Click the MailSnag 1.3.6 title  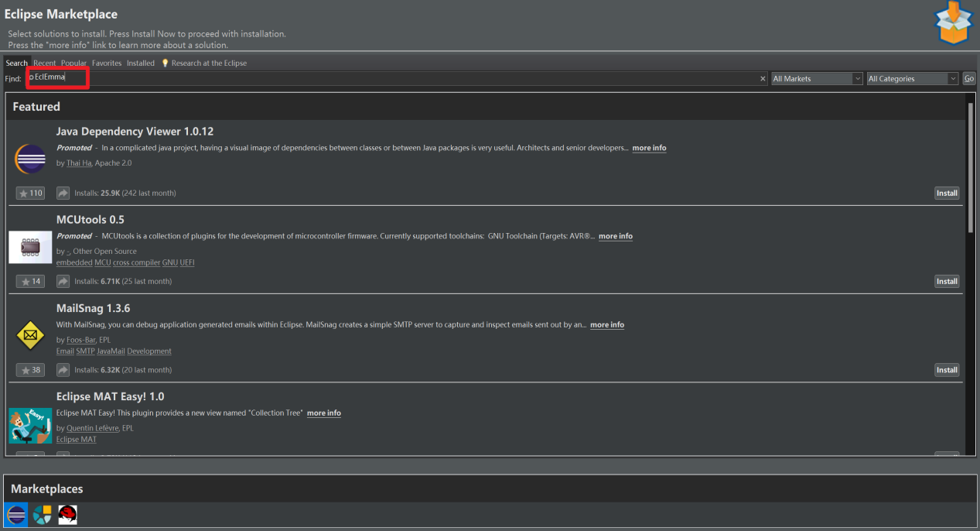point(94,308)
